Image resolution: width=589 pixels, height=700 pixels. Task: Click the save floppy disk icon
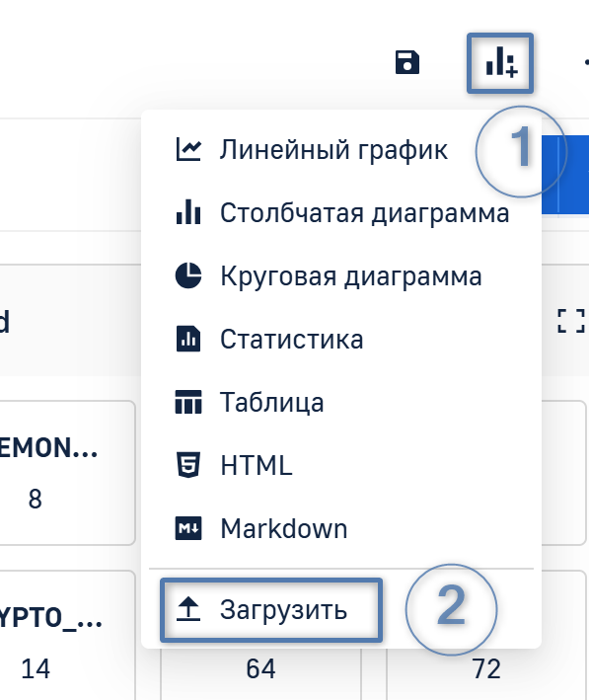click(406, 62)
